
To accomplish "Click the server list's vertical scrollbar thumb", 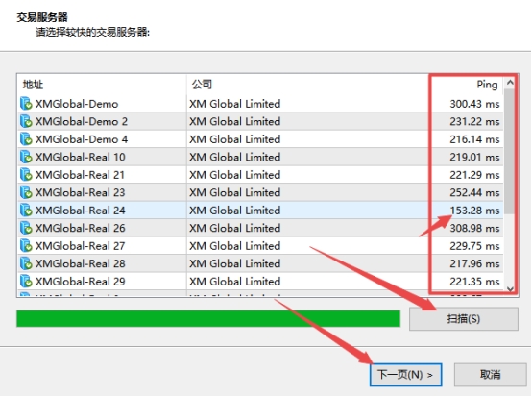I will pos(509,152).
